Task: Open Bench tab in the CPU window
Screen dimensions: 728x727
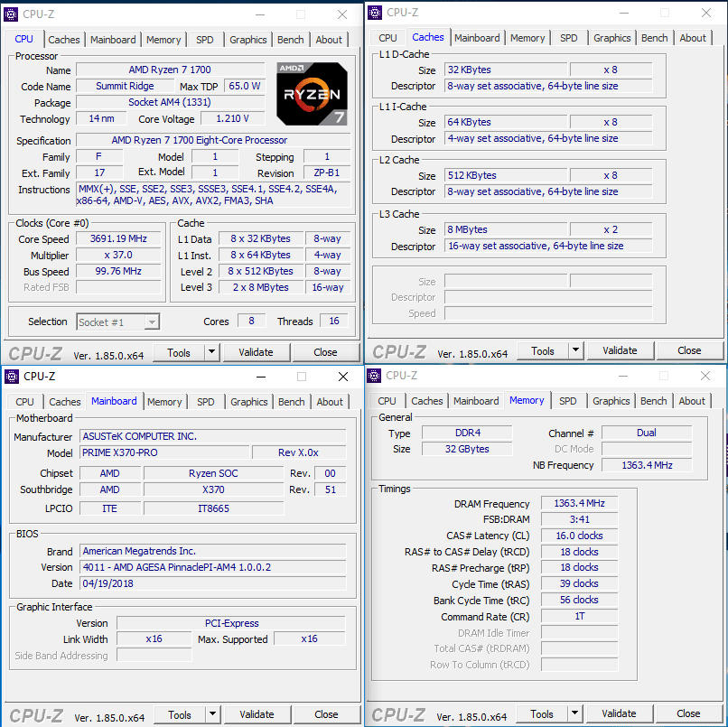Action: pos(291,40)
